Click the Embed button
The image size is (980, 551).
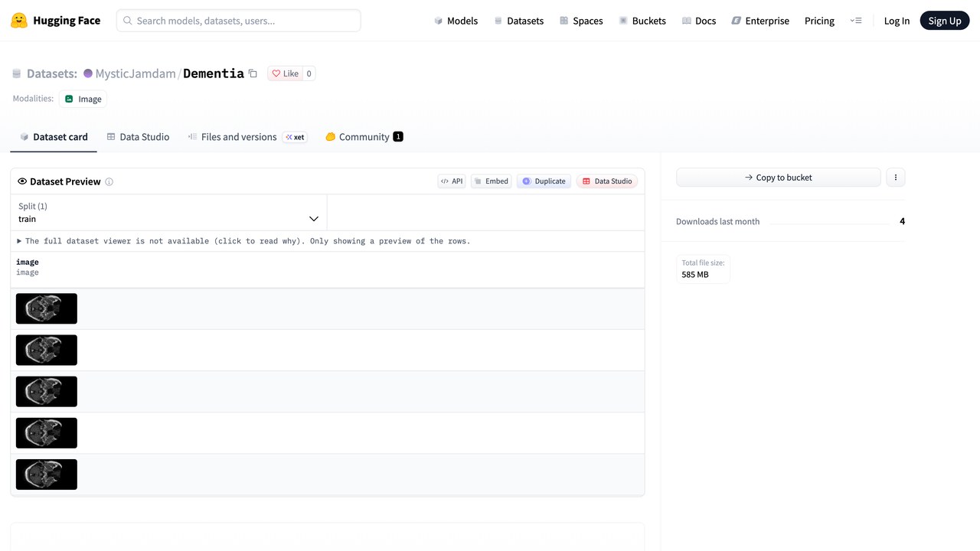(491, 181)
